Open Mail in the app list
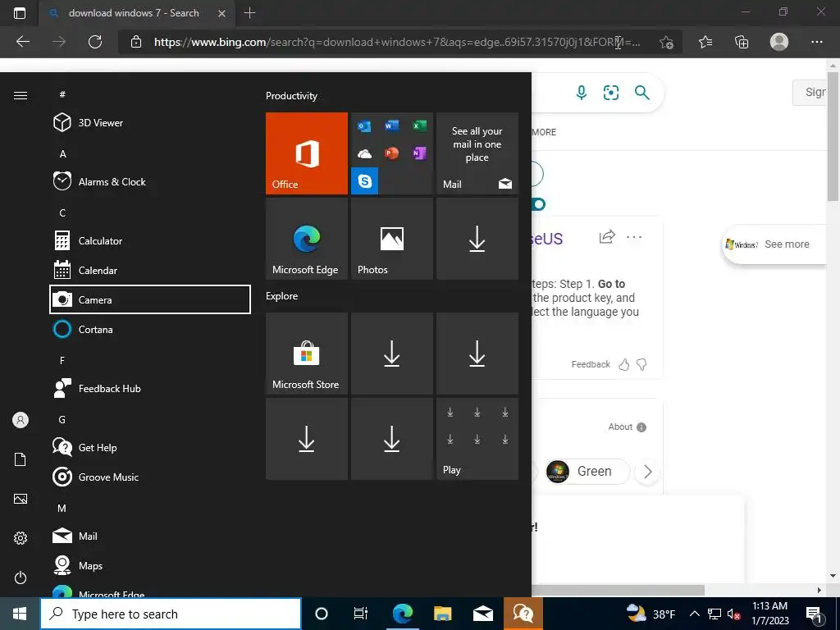The height and width of the screenshot is (630, 840). tap(150, 536)
